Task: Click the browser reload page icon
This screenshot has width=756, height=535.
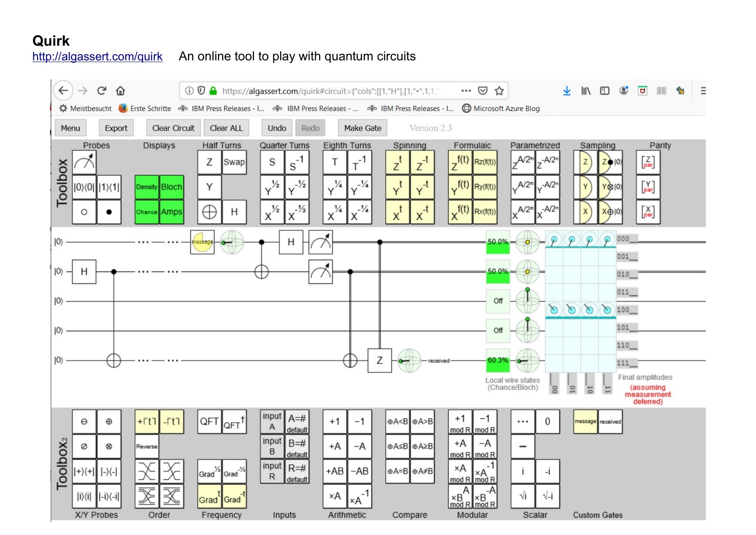Action: point(102,91)
